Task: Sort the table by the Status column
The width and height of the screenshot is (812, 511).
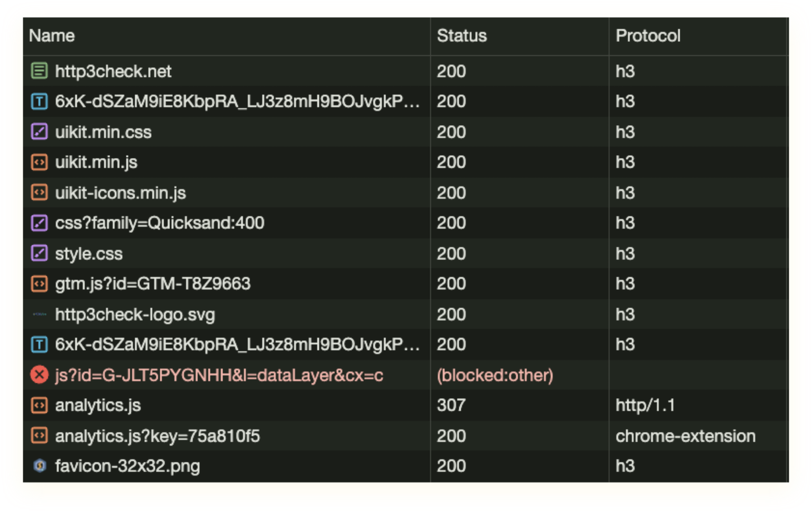Action: (x=462, y=35)
